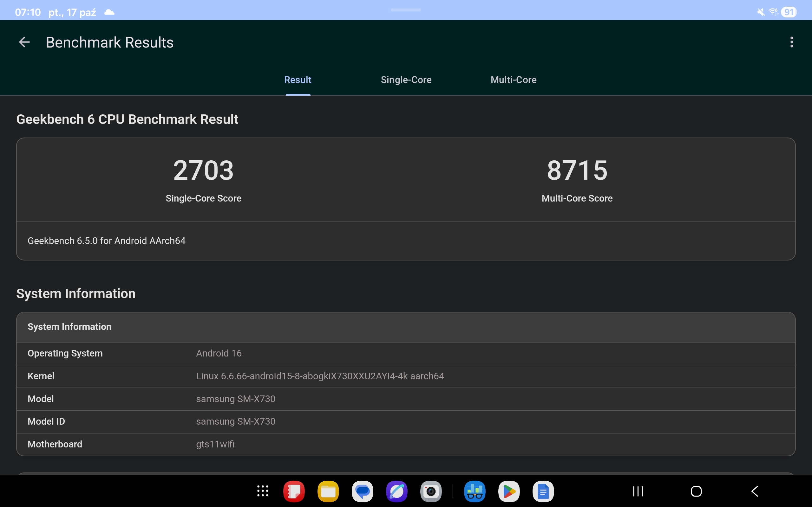Open the app drawer grid icon
Screen dimensions: 812x507
(263, 491)
